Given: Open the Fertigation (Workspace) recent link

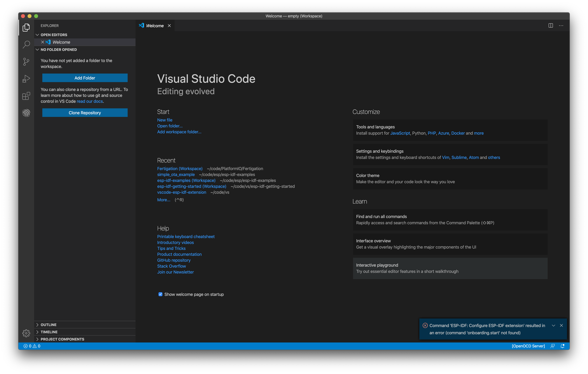Looking at the screenshot, I should pyautogui.click(x=180, y=169).
